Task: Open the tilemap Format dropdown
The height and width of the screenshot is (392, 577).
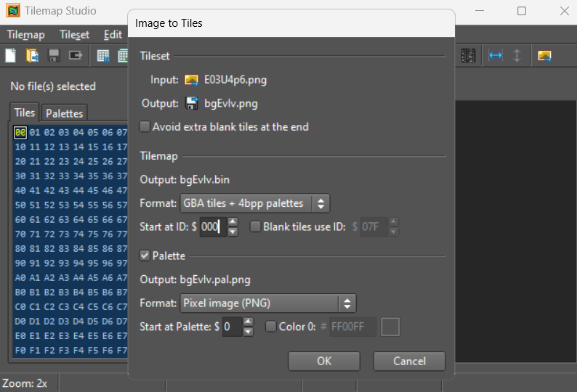Action: click(254, 203)
